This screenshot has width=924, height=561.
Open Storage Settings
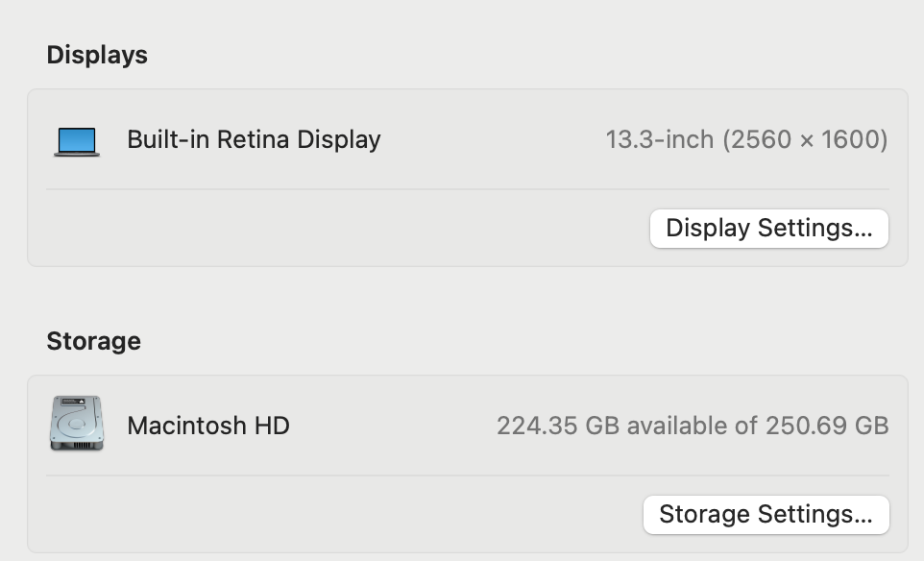[x=766, y=514]
